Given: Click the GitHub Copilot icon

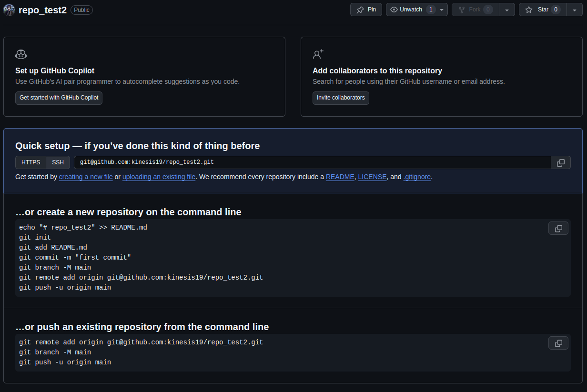Looking at the screenshot, I should click(21, 54).
